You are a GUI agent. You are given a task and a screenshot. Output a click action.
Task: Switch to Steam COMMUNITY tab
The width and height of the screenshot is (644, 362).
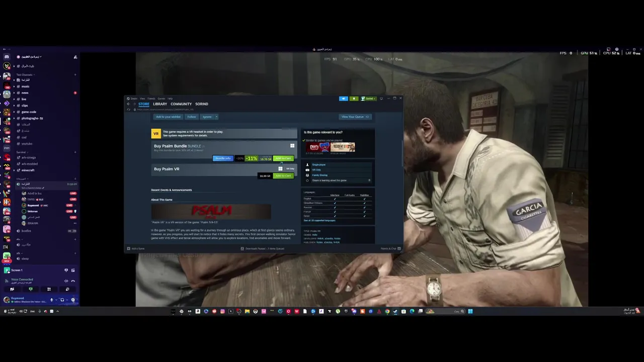181,104
